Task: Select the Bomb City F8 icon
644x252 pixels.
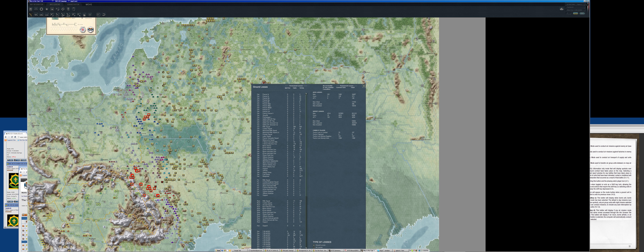Action: click(x=68, y=15)
